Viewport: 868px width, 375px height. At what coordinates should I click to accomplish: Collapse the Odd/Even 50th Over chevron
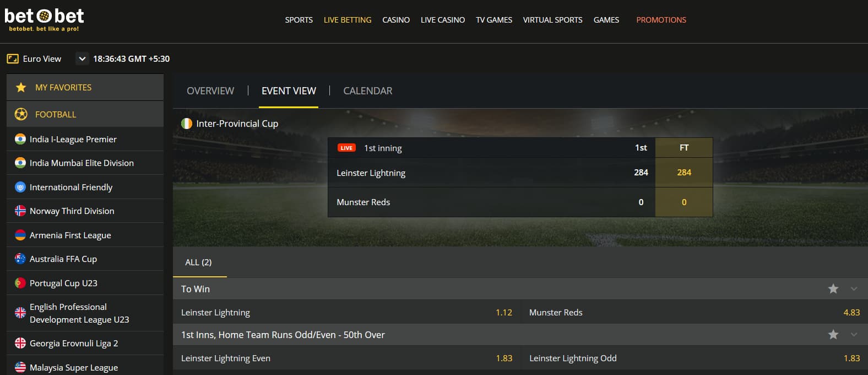point(854,334)
